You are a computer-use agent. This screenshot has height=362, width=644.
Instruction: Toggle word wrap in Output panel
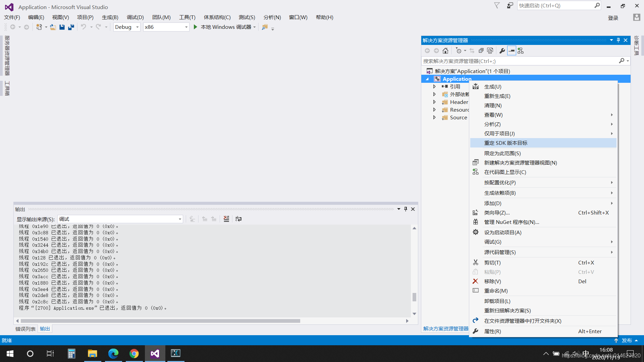[238, 219]
